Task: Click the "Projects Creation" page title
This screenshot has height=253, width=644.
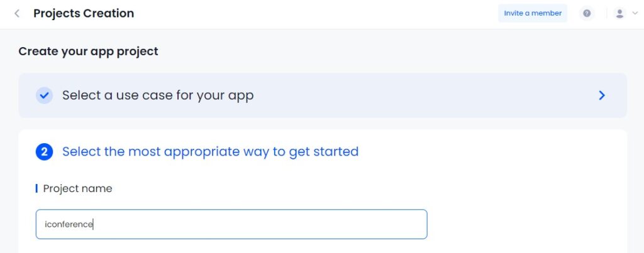Action: [x=84, y=13]
